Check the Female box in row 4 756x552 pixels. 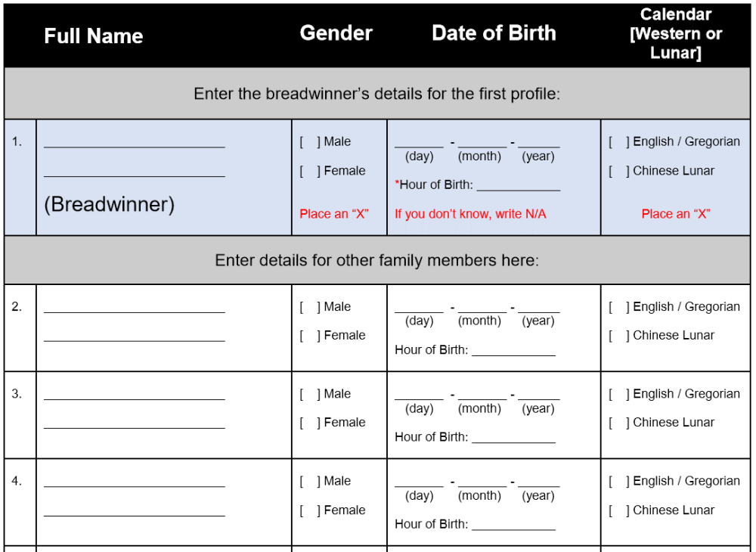pos(310,510)
